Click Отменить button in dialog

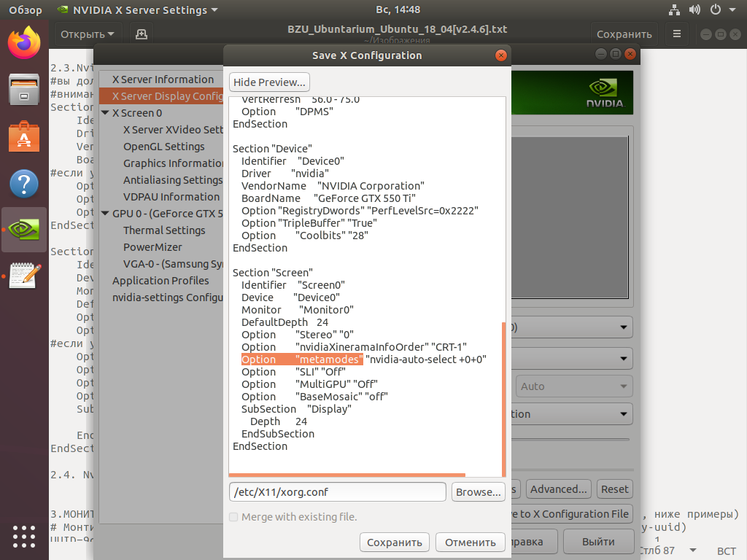(471, 542)
